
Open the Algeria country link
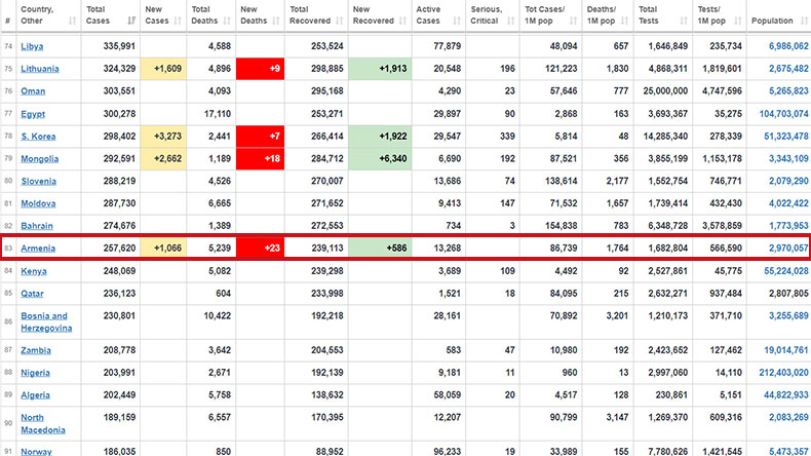[35, 395]
